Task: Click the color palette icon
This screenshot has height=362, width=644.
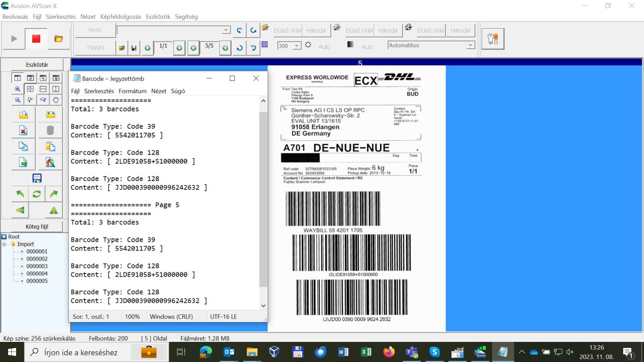Action: [265, 27]
